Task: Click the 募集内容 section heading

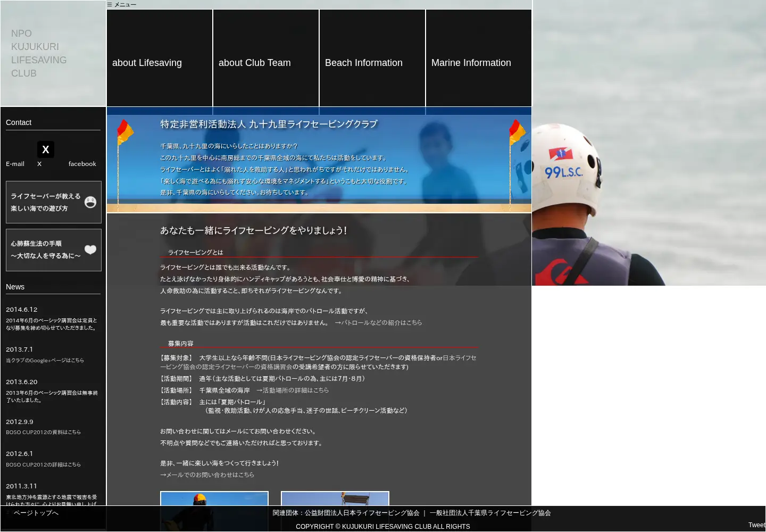Action: coord(181,343)
